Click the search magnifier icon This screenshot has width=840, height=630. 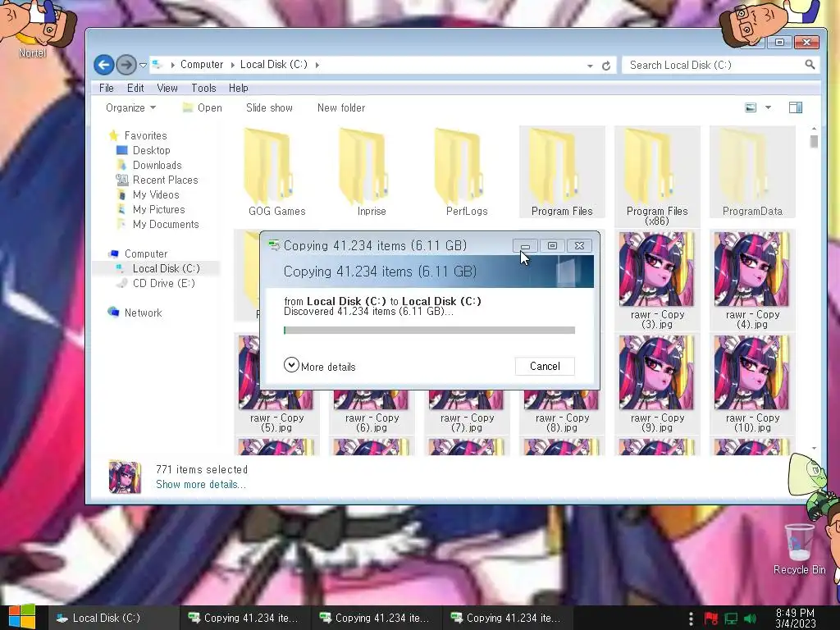(810, 65)
